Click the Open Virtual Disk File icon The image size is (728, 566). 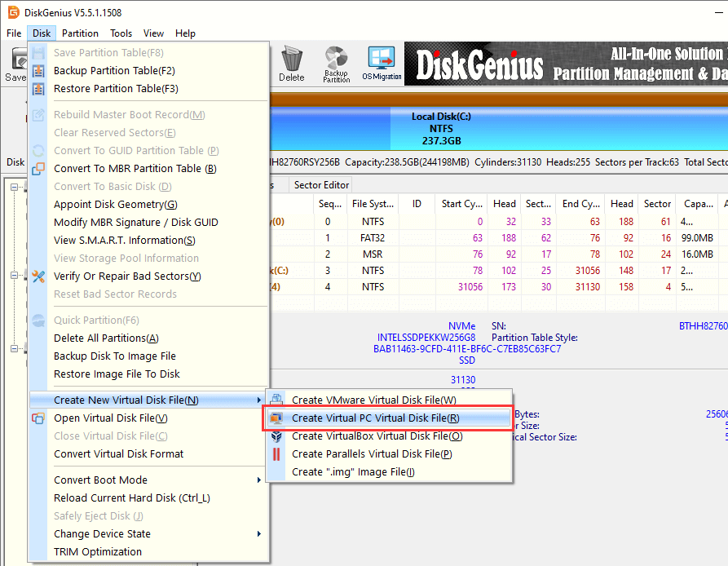tap(38, 418)
